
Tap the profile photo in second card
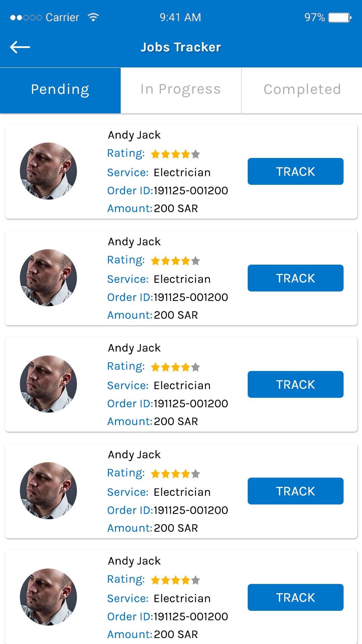click(x=49, y=278)
